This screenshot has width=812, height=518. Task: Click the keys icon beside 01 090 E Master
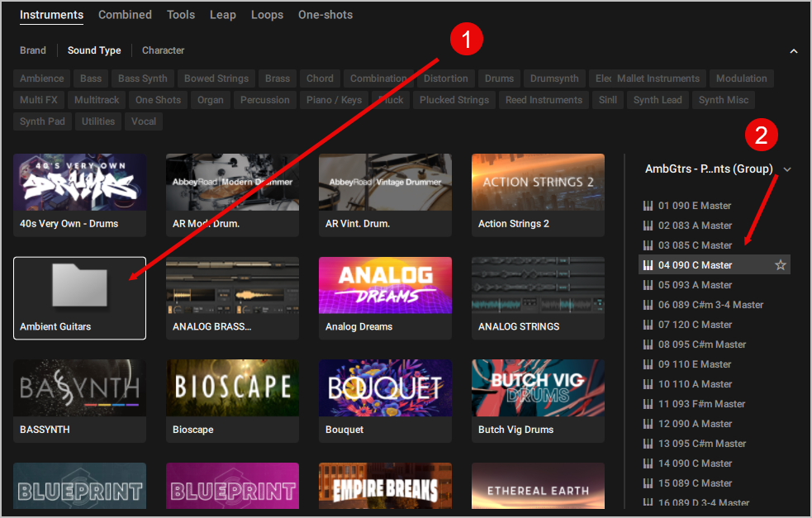648,206
